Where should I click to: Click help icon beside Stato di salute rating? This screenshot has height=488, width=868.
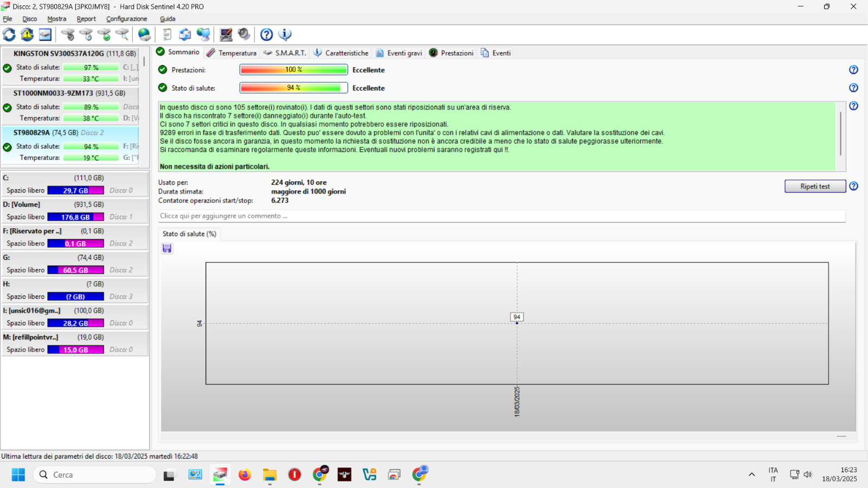click(853, 88)
